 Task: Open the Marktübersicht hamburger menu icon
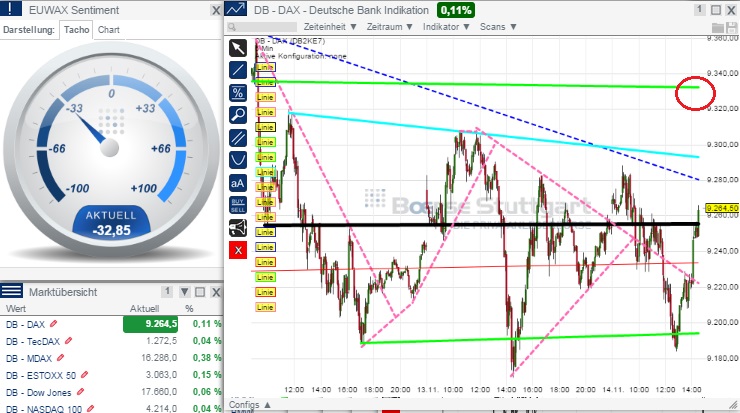11,291
